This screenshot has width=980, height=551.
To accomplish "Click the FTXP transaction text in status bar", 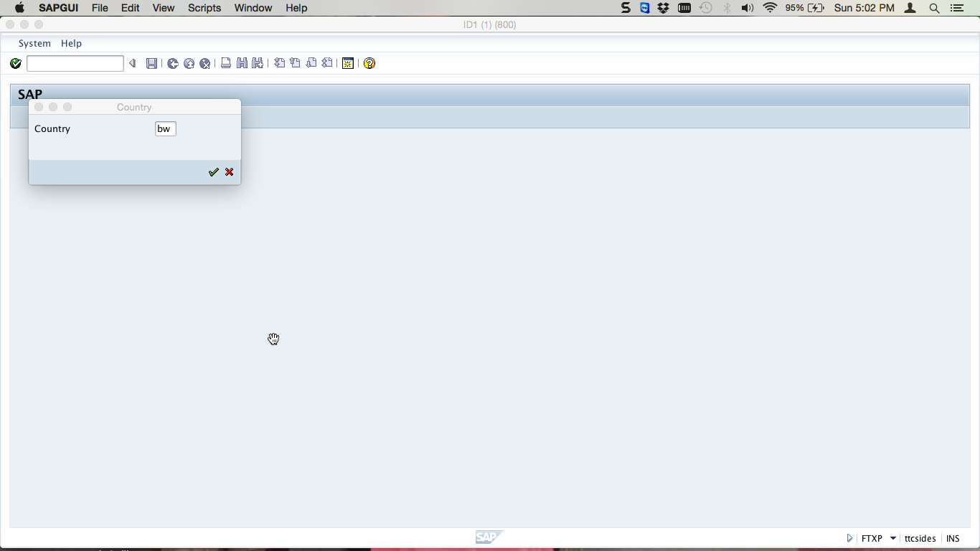I will pyautogui.click(x=872, y=538).
